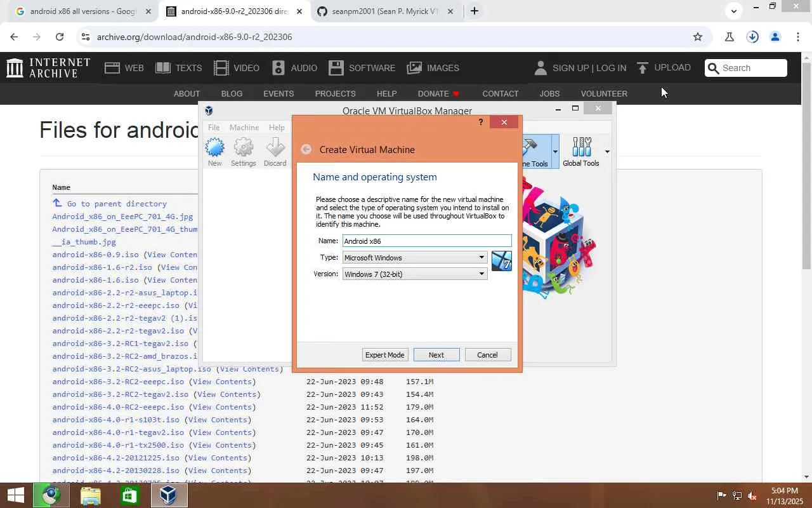Open the Chrome three-dot menu

pos(798,37)
